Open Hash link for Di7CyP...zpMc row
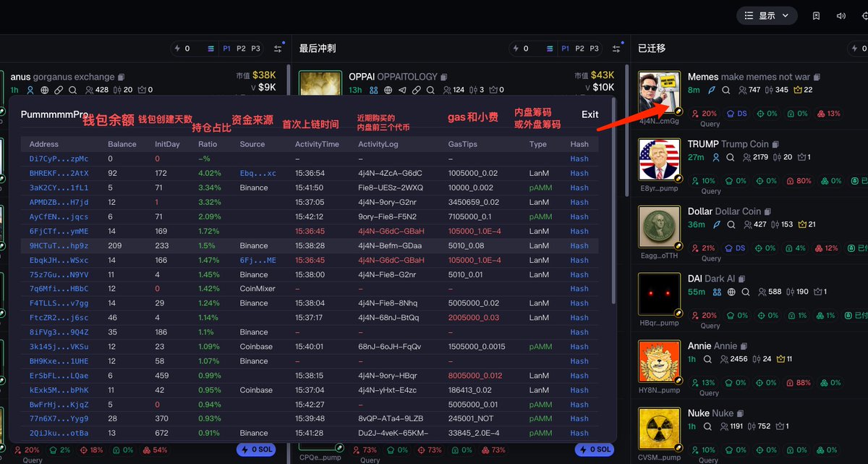The image size is (868, 464). [579, 159]
